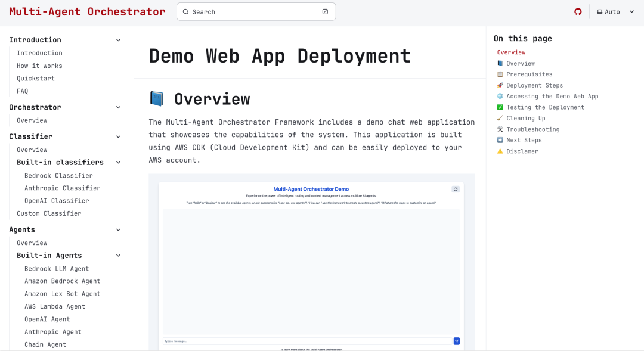Image resolution: width=644 pixels, height=351 pixels.
Task: Collapse the Agents sidebar section
Action: (x=118, y=230)
